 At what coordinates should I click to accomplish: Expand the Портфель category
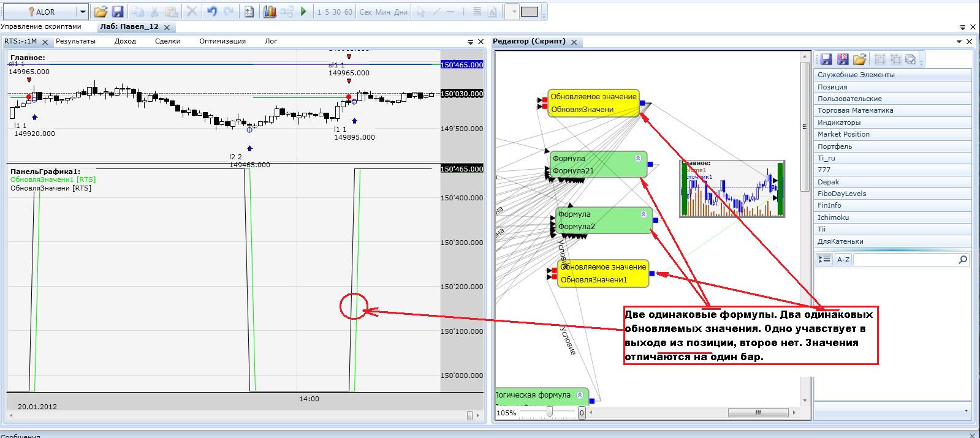coord(893,146)
